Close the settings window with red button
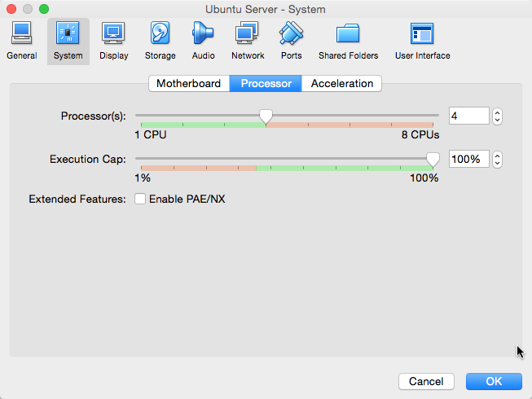The width and height of the screenshot is (532, 399). pos(11,9)
